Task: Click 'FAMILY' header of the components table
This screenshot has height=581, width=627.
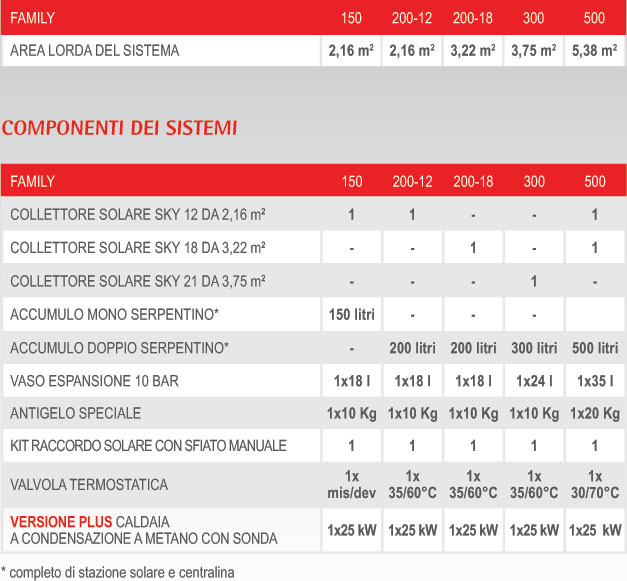Action: (x=32, y=182)
